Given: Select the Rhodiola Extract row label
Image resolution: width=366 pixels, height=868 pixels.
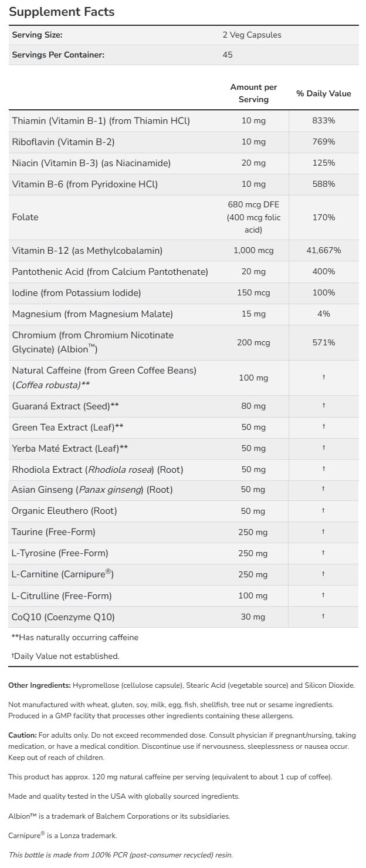Looking at the screenshot, I should pos(87,469).
